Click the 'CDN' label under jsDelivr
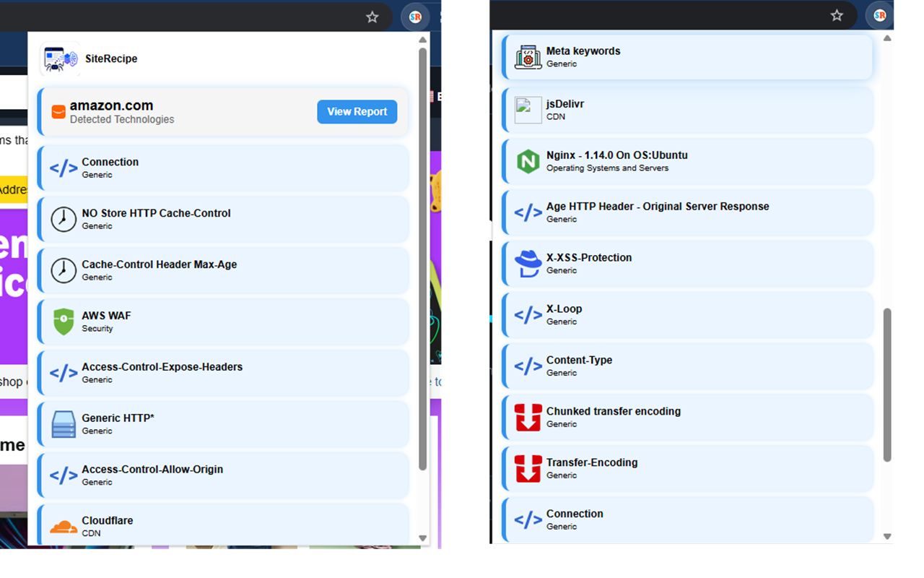 [x=556, y=117]
